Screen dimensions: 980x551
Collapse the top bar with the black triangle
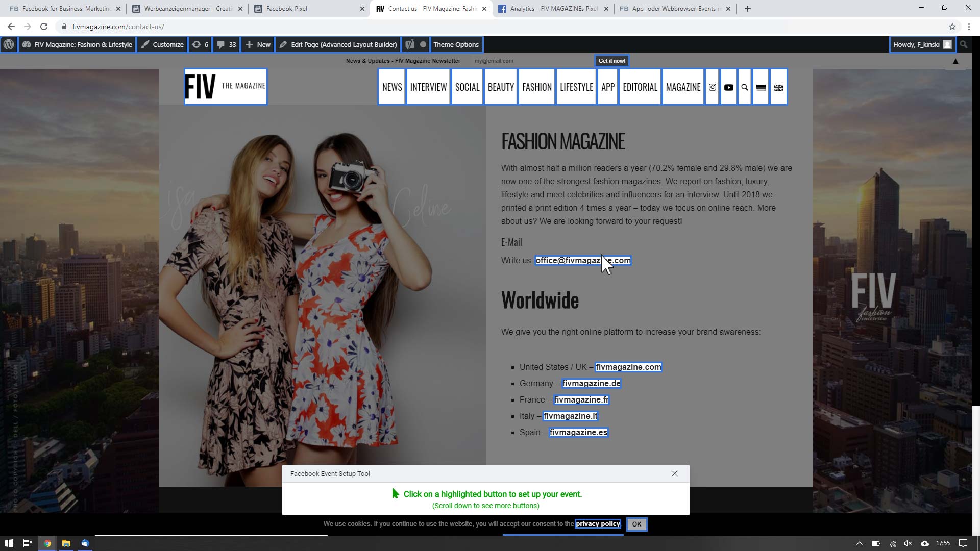click(955, 61)
